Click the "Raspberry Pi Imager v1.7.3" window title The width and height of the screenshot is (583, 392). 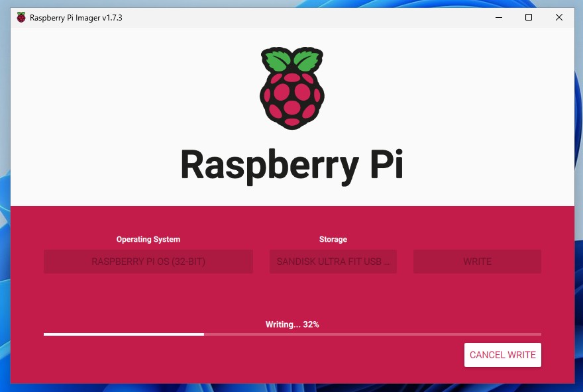click(76, 18)
